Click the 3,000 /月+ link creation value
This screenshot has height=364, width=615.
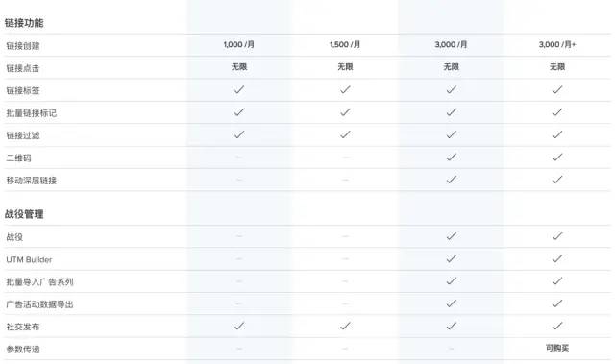[557, 45]
